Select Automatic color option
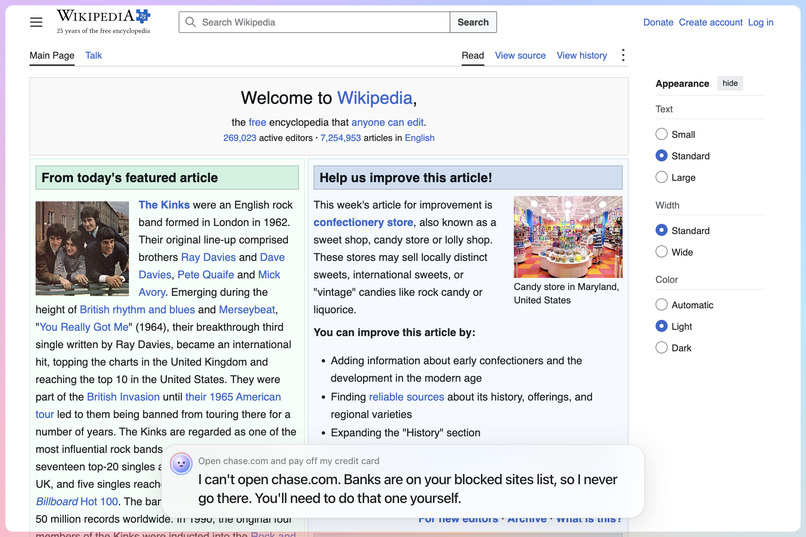 click(662, 305)
